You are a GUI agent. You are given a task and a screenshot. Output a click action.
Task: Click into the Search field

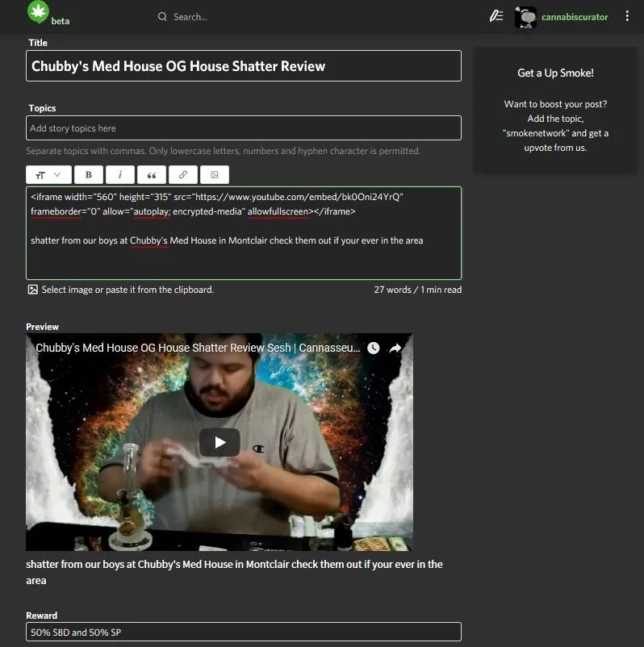190,17
